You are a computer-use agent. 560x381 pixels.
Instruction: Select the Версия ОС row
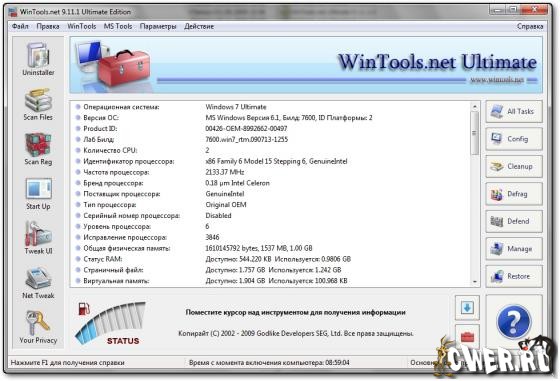271,117
